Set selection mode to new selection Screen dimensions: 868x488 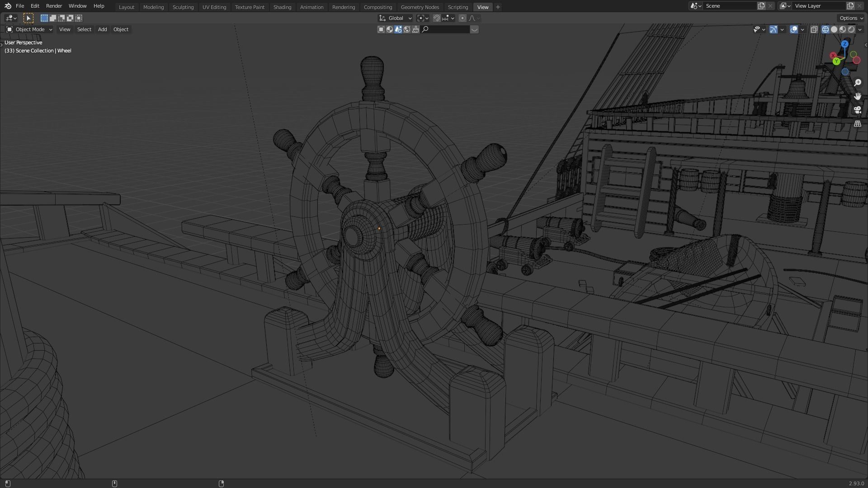pyautogui.click(x=44, y=18)
